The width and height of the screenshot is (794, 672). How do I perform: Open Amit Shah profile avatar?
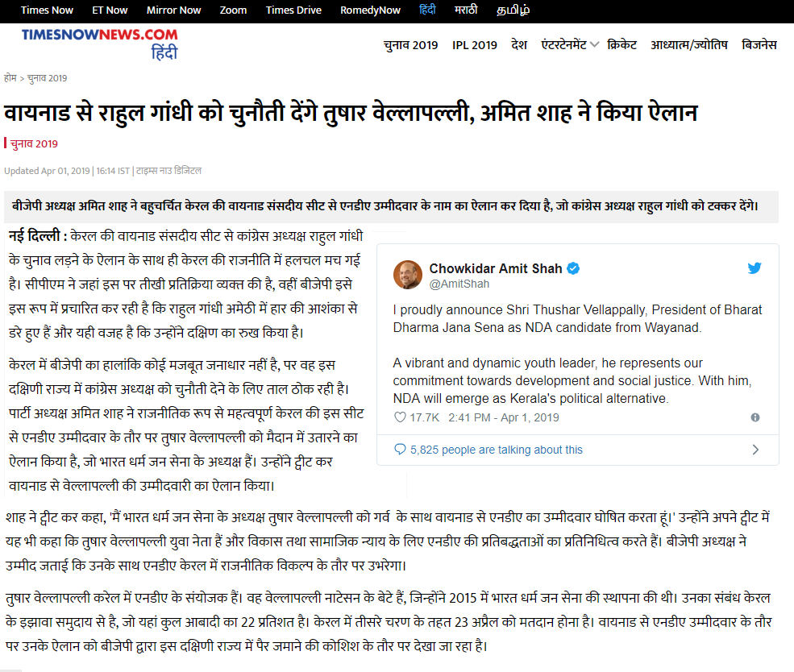click(408, 275)
